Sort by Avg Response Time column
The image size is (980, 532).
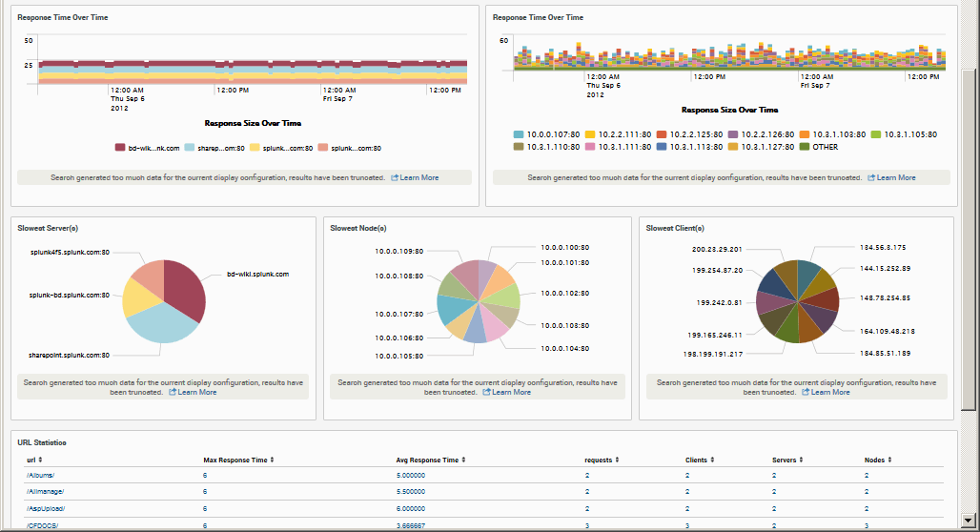[x=431, y=460]
